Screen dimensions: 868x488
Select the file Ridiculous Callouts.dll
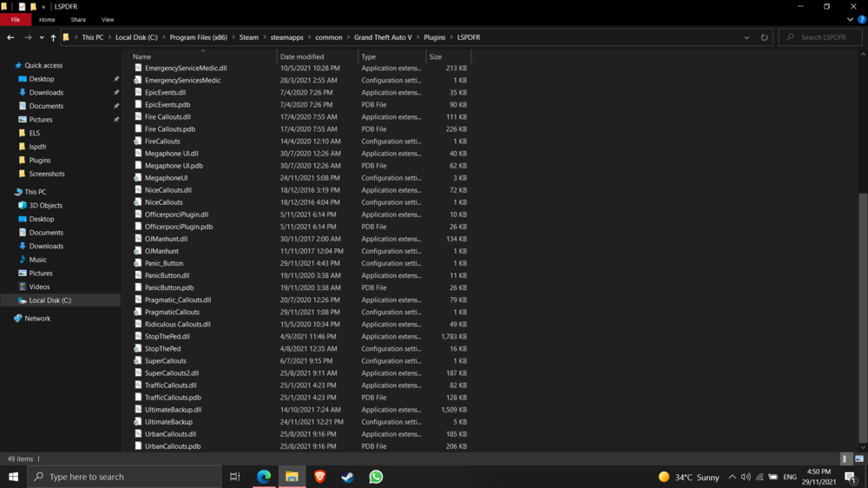coord(177,324)
